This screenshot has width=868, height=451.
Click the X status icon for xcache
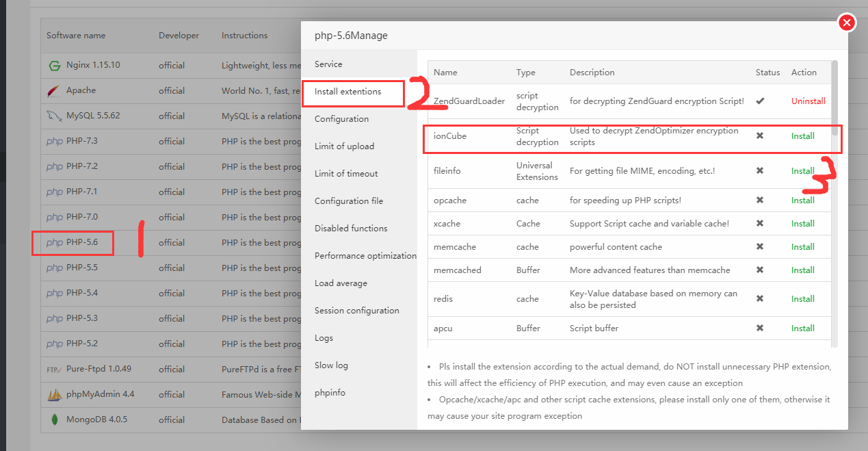pos(760,224)
